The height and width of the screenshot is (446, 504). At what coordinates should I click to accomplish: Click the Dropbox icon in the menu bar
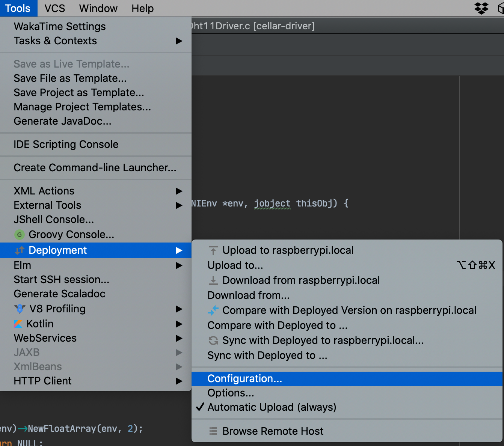481,8
